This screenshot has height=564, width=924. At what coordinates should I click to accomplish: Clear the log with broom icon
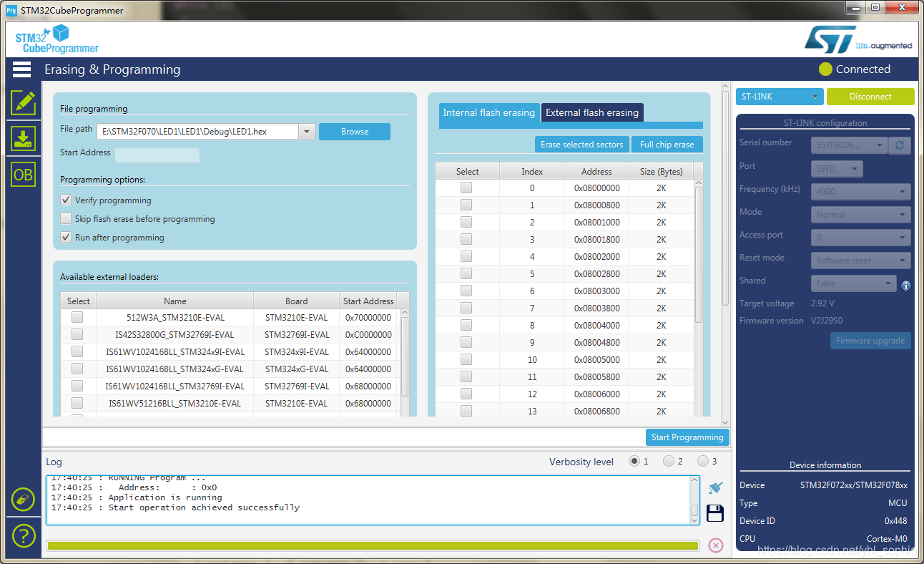tap(715, 487)
